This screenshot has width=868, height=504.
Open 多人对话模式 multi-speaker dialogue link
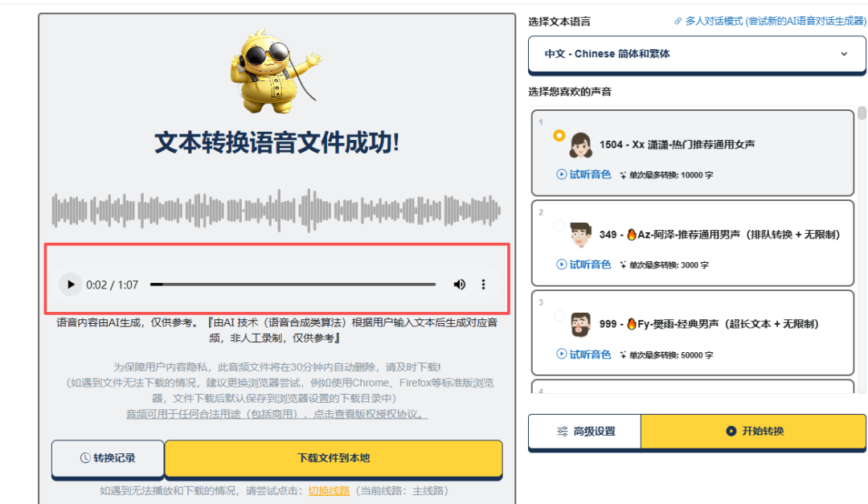pos(775,21)
